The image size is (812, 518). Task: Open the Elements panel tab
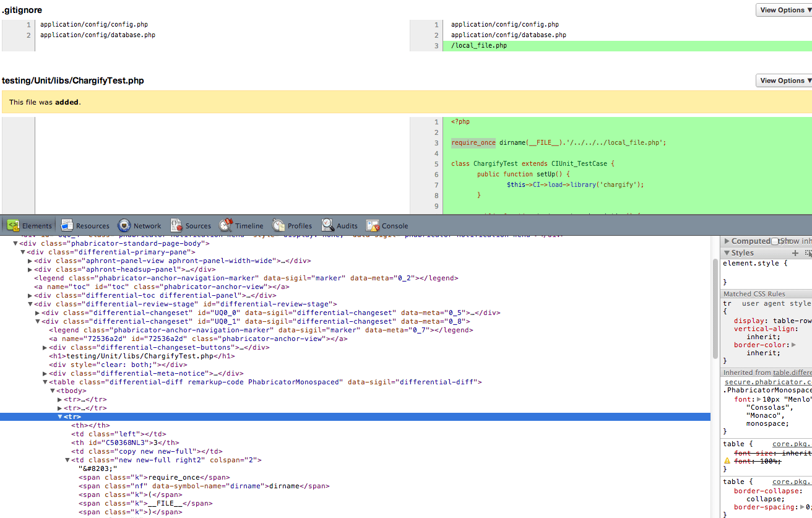coord(30,226)
